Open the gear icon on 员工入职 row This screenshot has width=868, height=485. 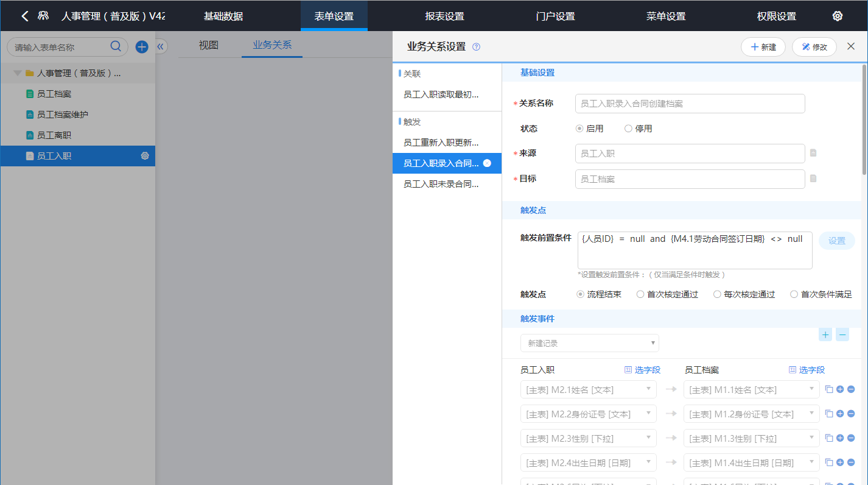[x=145, y=156]
